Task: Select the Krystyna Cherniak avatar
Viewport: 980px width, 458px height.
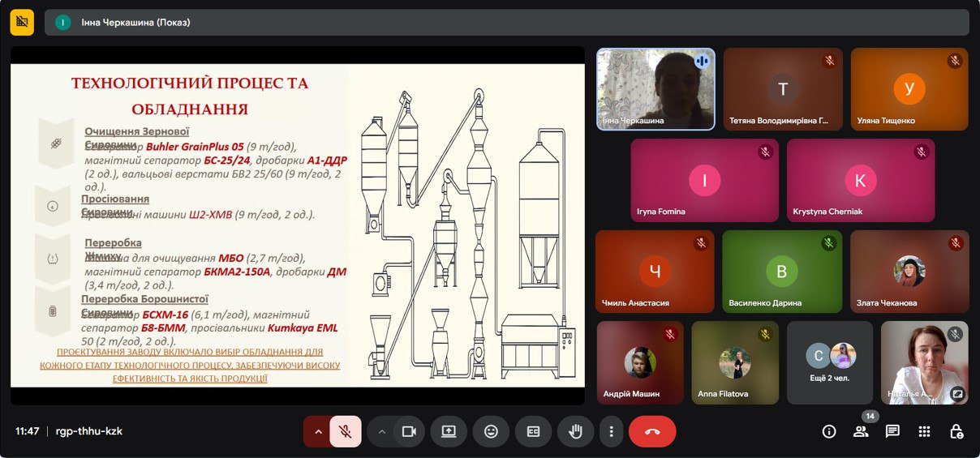Action: point(860,180)
